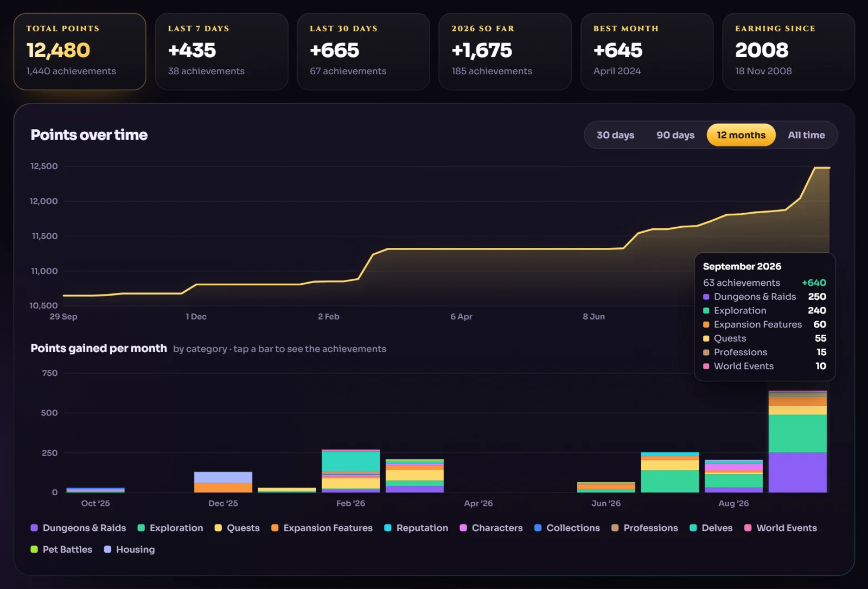Click Exploration 240 tooltip row
868x589 pixels.
764,310
